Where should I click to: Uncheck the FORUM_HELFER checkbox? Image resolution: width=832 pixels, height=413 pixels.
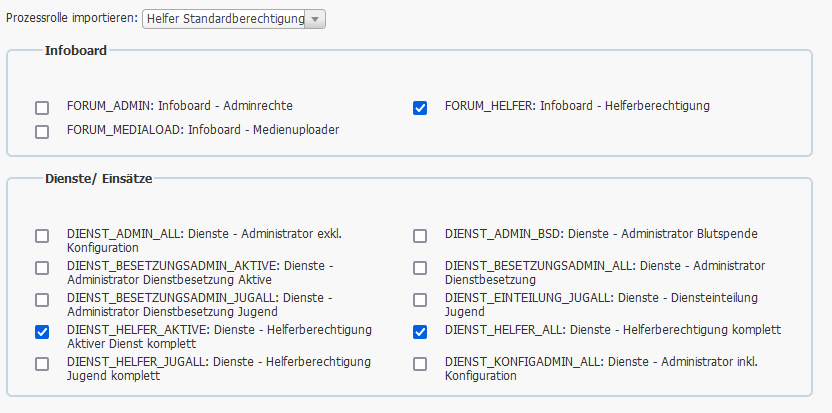420,107
